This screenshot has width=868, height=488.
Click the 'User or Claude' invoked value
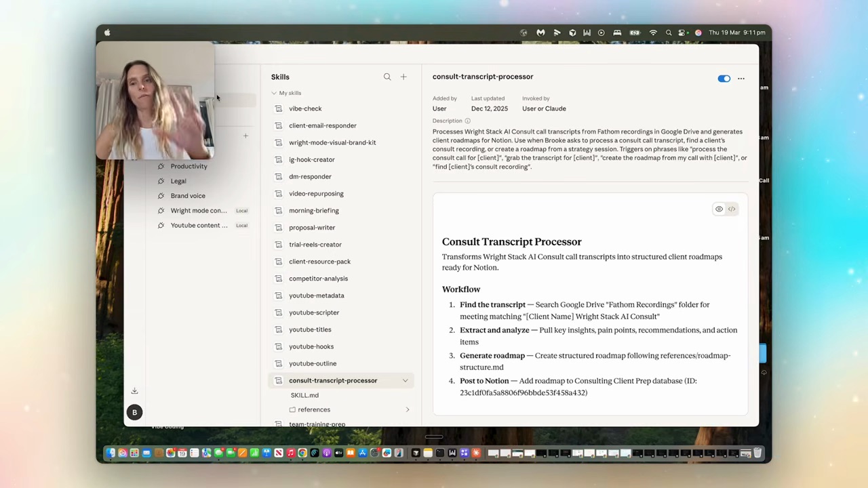(544, 108)
